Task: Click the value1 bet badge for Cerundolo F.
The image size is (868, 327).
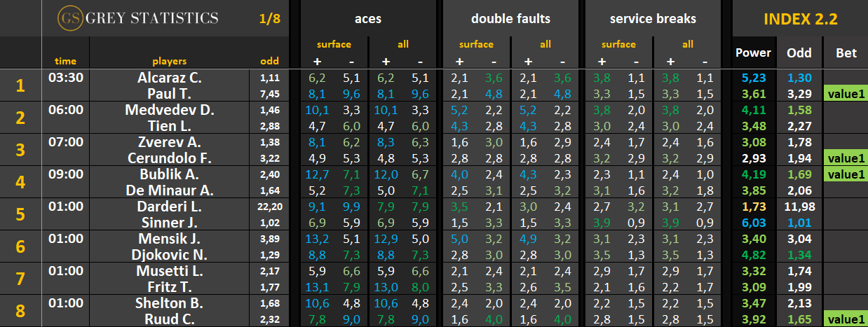Action: pos(846,158)
